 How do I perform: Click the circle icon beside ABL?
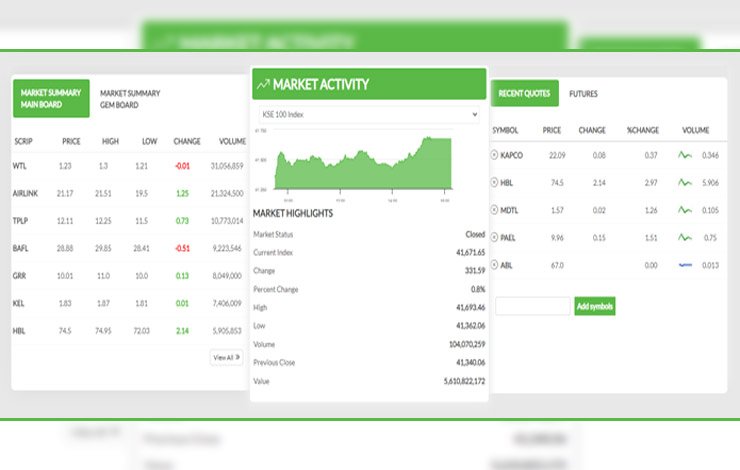[x=494, y=265]
